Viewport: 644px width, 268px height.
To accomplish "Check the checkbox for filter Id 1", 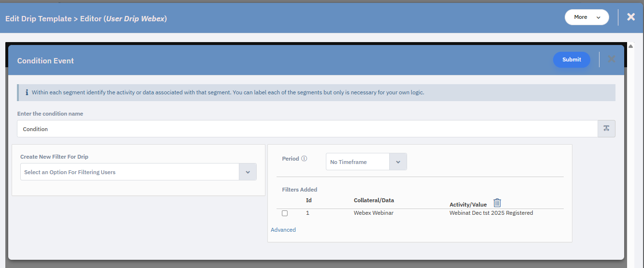I will 285,213.
